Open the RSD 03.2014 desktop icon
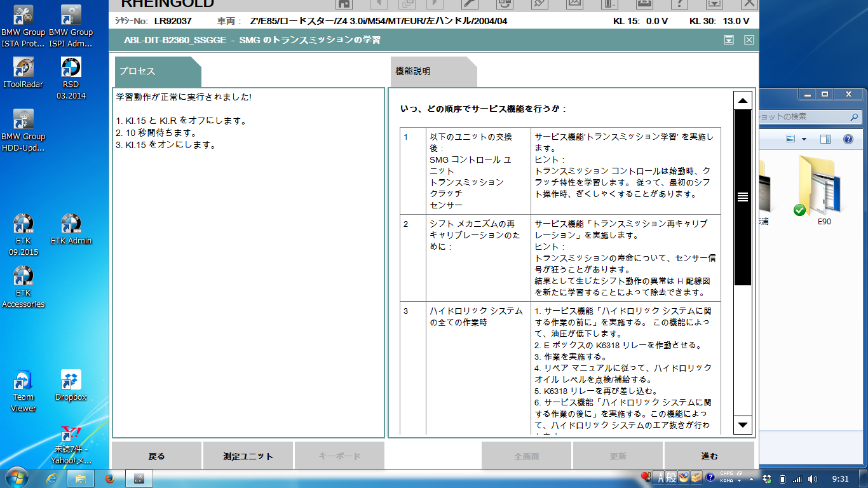 point(71,79)
